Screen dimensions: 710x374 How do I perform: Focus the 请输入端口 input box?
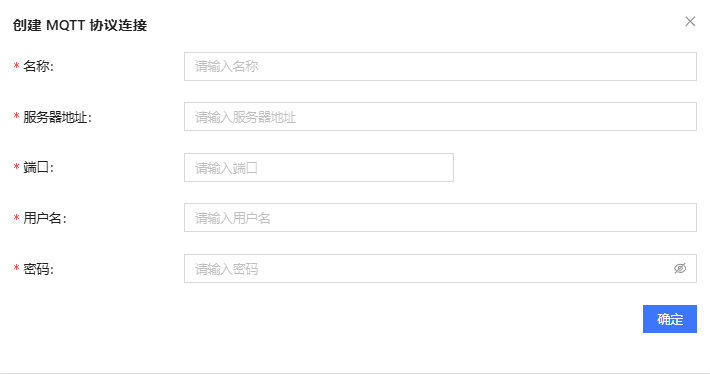pos(319,168)
